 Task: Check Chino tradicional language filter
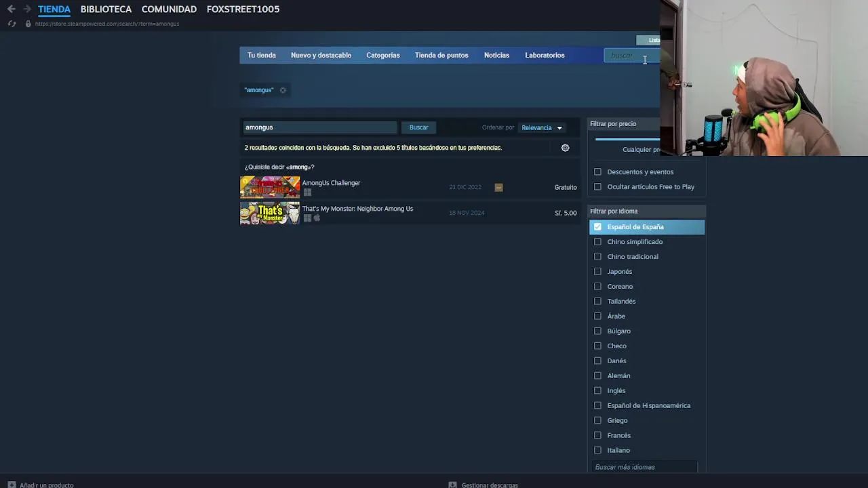click(597, 257)
